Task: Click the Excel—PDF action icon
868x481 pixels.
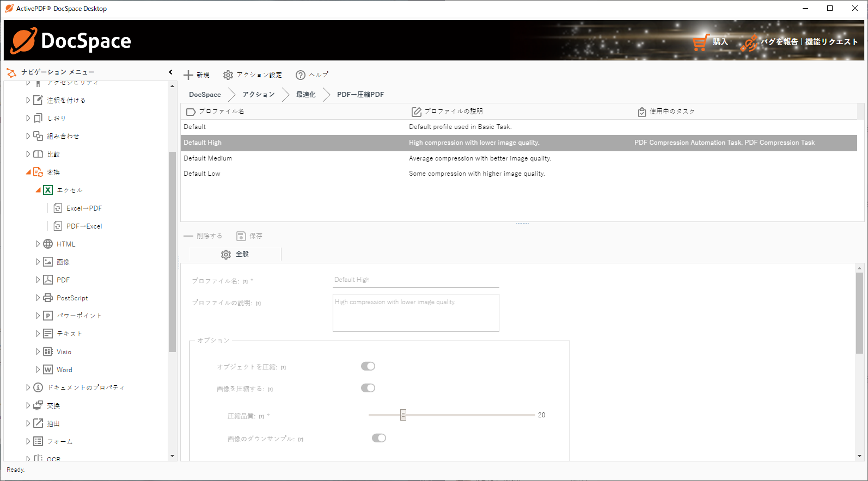Action: [x=58, y=208]
